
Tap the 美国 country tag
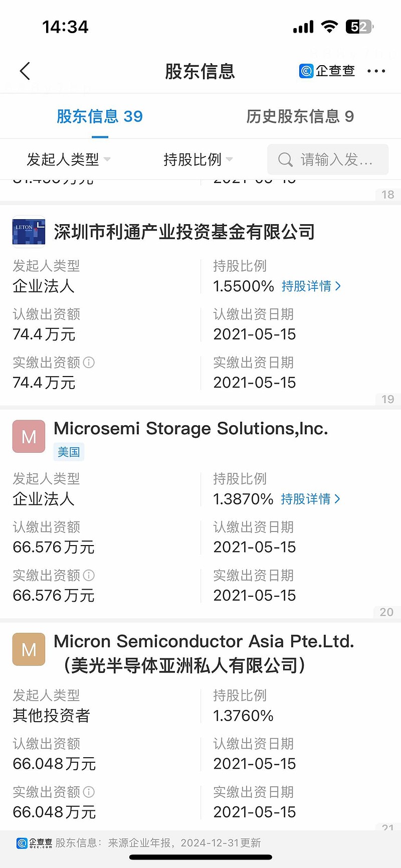[x=69, y=452]
